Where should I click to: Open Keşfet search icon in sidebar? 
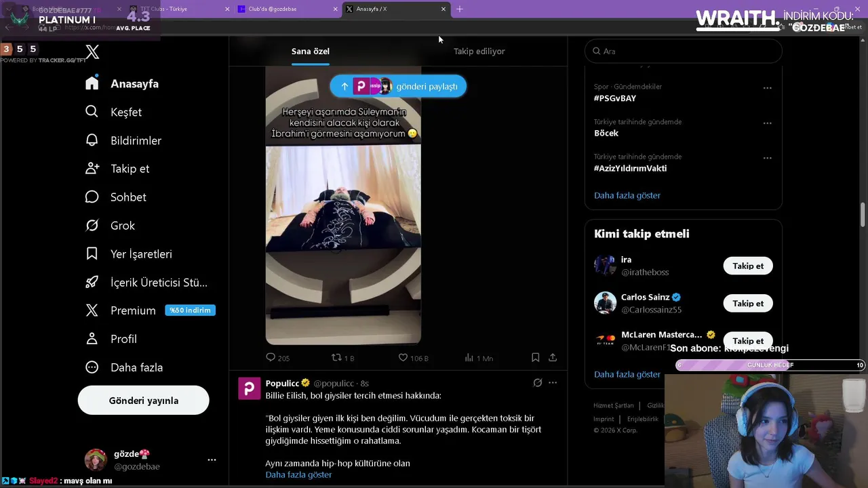pos(92,112)
